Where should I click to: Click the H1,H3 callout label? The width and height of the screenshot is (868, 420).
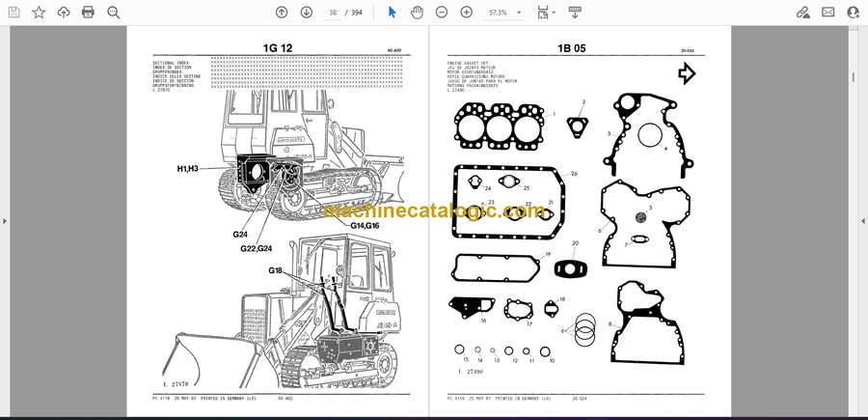pyautogui.click(x=188, y=168)
